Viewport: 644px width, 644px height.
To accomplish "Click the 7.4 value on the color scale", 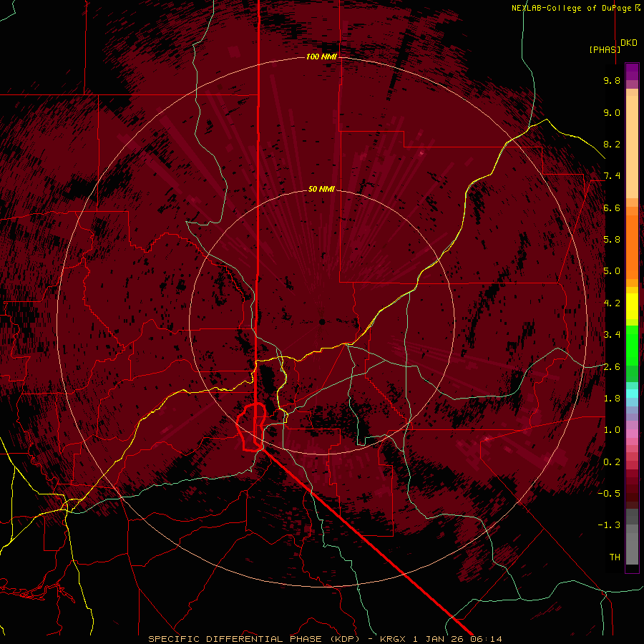I will pyautogui.click(x=612, y=176).
